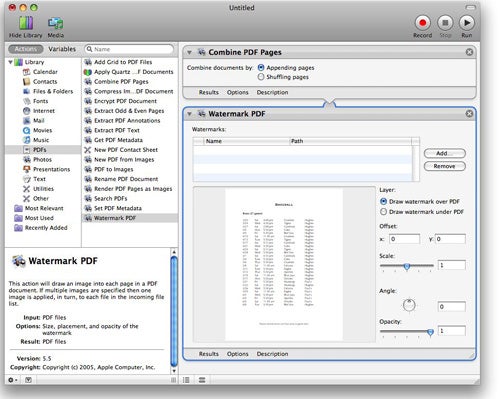Screen dimensions: 500x399
Task: Switch to the Variables tab
Action: (62, 49)
